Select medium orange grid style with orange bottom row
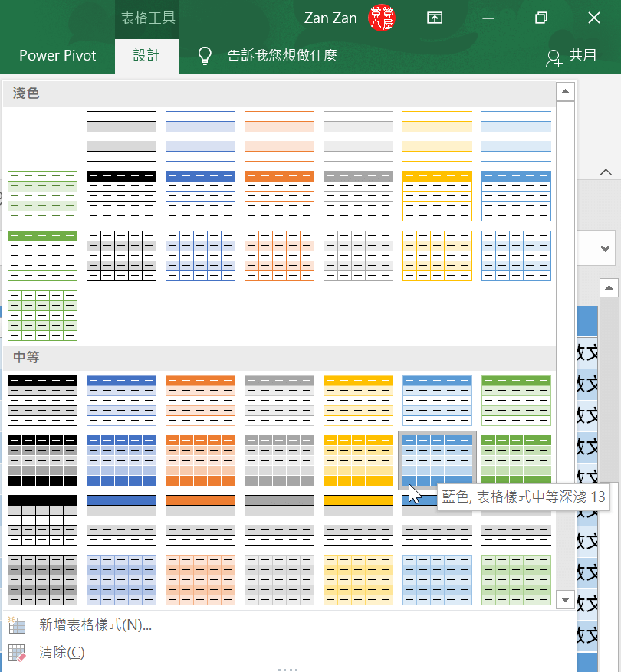The image size is (621, 672). [x=200, y=461]
